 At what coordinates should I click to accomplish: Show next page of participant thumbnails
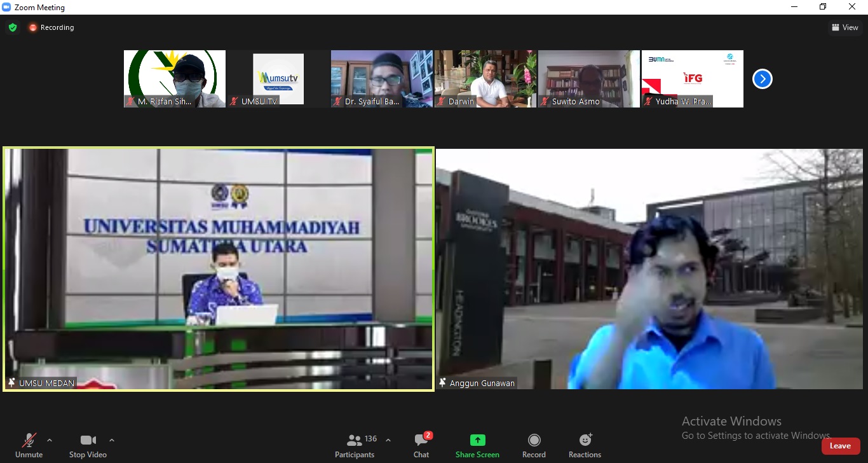click(762, 79)
